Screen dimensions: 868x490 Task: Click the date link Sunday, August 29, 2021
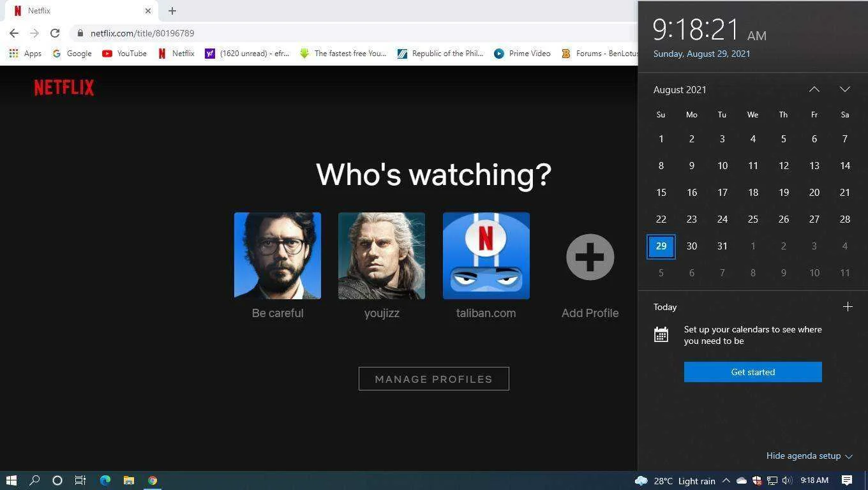point(701,54)
